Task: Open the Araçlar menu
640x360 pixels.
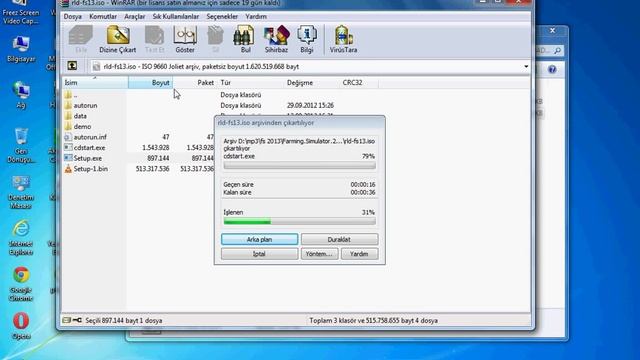Action: [135, 16]
